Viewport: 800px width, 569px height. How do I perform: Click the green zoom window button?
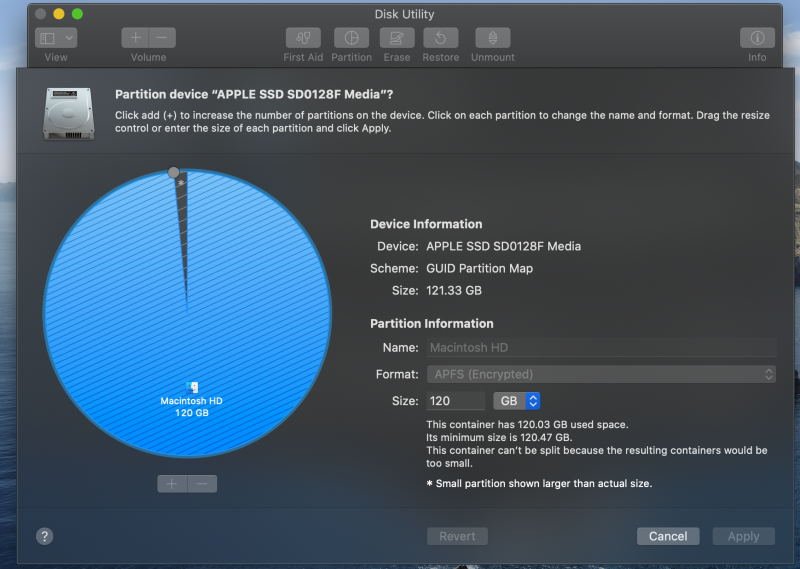pyautogui.click(x=77, y=14)
